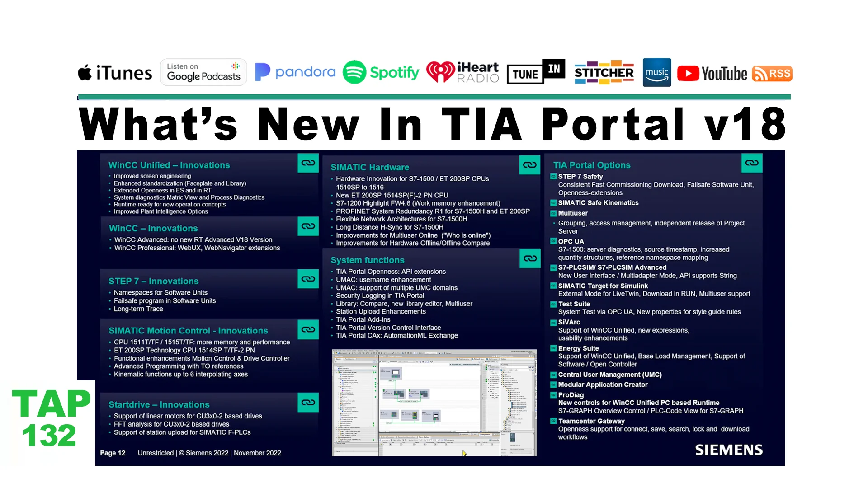Click the Stitcher logo
The width and height of the screenshot is (868, 488).
point(604,72)
